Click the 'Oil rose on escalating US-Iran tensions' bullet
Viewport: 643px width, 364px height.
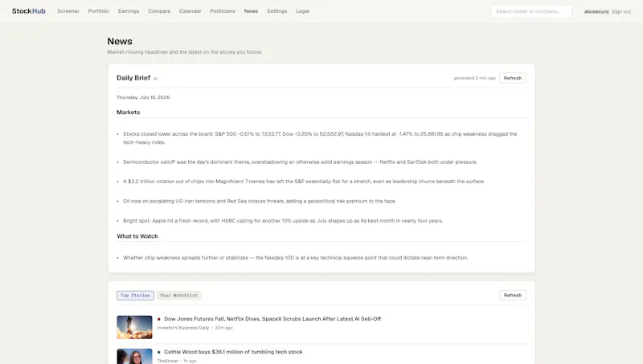pos(260,201)
